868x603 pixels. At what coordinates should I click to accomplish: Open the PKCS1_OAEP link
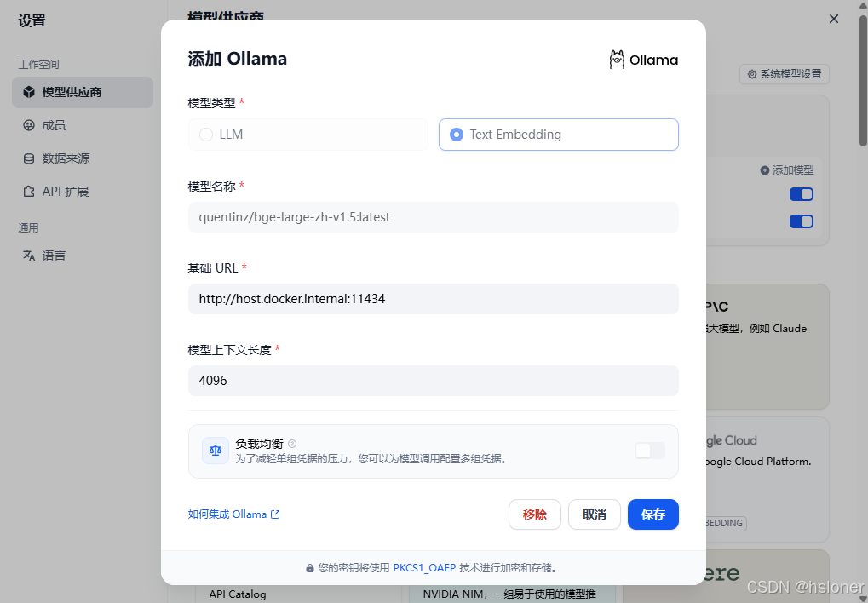424,567
